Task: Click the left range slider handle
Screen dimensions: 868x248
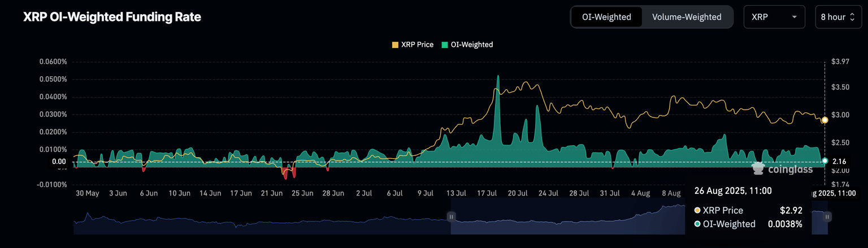Action: click(x=451, y=216)
